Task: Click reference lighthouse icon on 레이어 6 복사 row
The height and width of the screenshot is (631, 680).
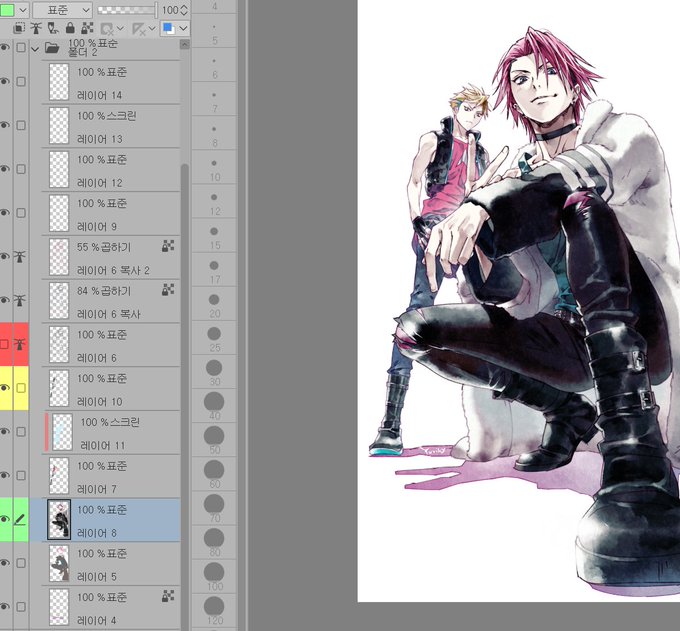Action: [x=20, y=300]
